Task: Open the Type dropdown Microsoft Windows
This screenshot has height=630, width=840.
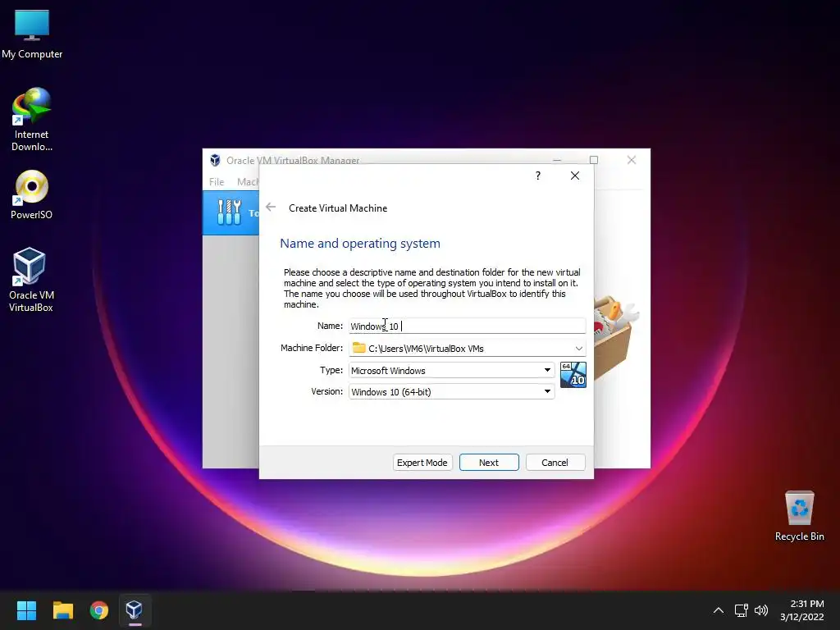Action: click(452, 370)
